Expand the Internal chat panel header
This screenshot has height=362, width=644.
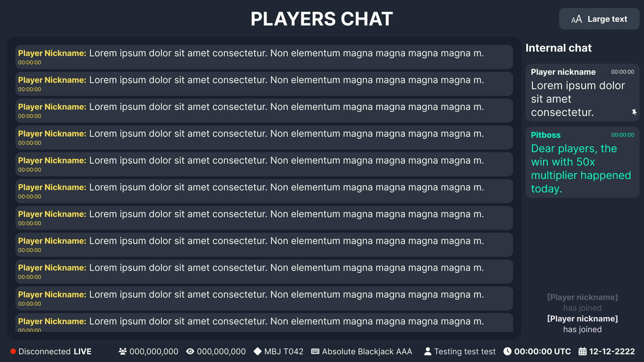(559, 48)
